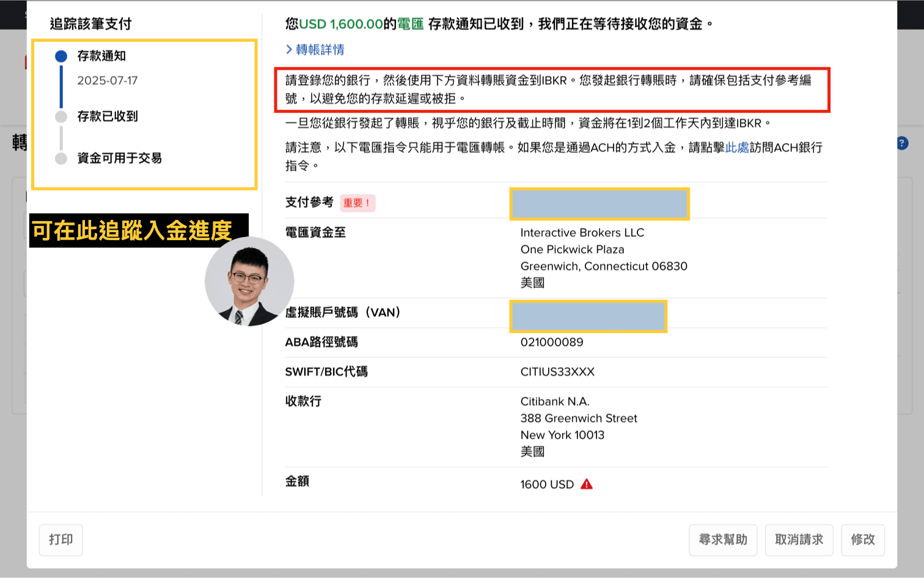Expand the 轉帳詳情 section
The image size is (924, 578).
coord(315,49)
